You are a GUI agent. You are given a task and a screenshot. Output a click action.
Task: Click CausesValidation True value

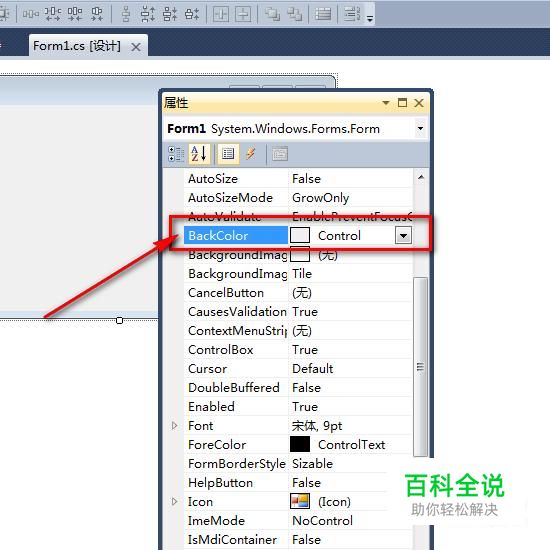tap(305, 312)
